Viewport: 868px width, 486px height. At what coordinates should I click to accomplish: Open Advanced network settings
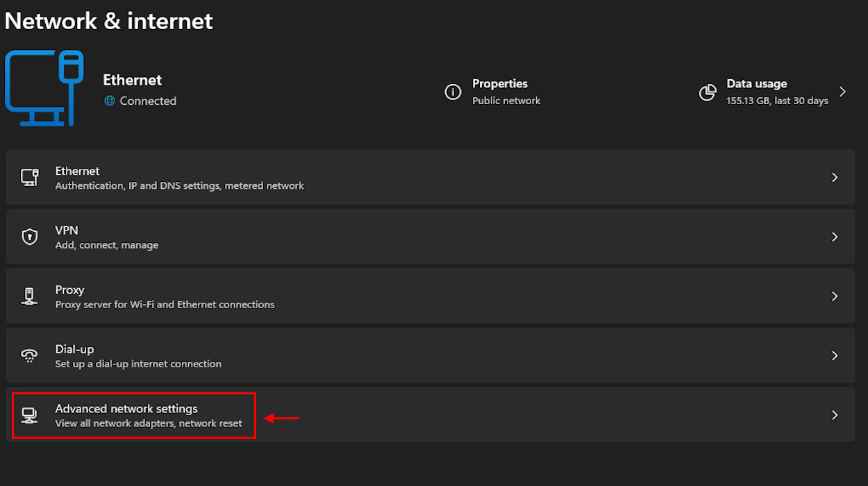(417, 414)
